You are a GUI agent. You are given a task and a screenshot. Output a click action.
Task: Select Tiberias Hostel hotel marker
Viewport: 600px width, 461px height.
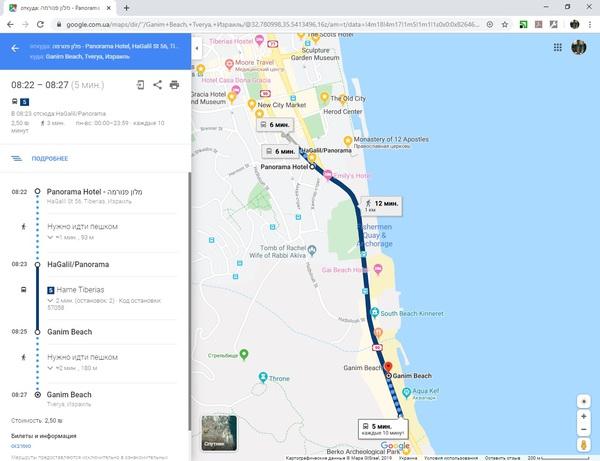click(259, 39)
